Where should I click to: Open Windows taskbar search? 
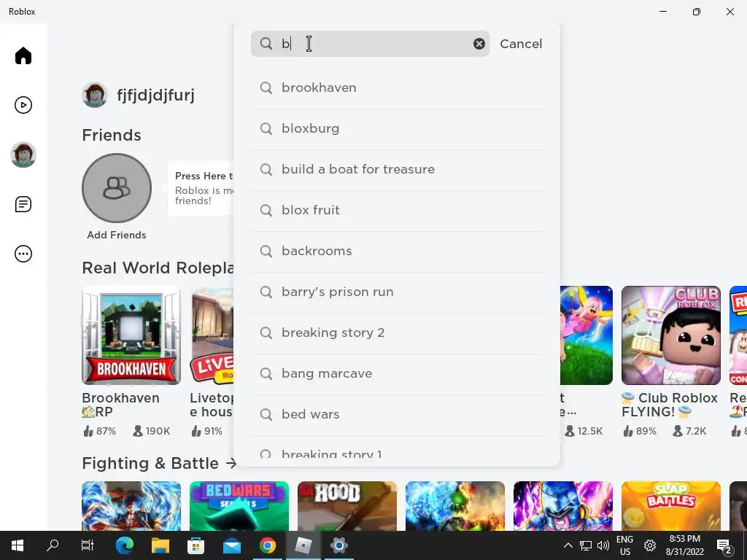click(53, 545)
